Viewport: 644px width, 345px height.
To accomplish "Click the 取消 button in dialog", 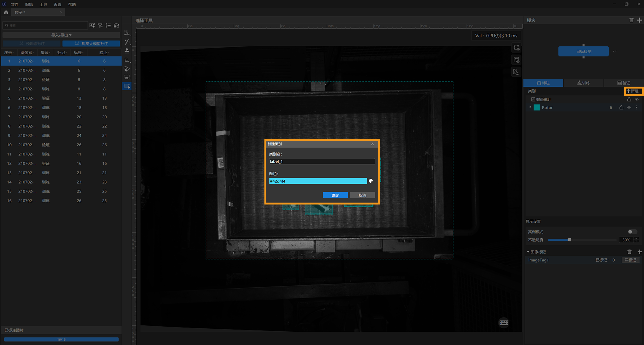I will 362,195.
